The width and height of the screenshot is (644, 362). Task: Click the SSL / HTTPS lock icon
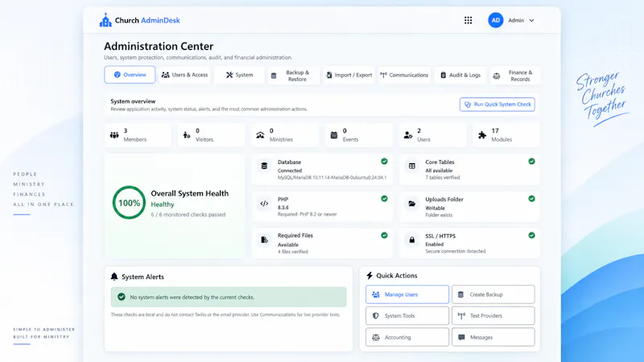pyautogui.click(x=412, y=240)
